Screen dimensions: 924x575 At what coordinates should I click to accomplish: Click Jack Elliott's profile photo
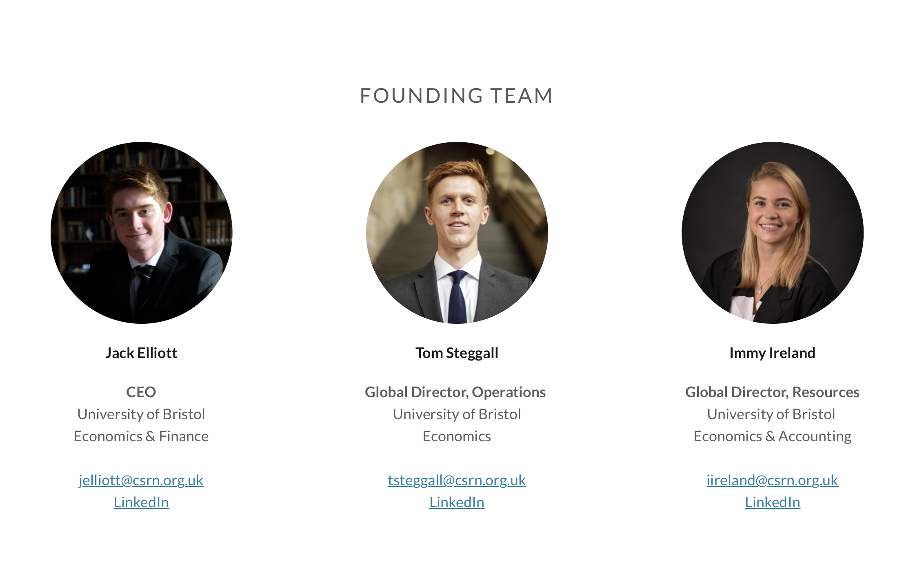141,232
